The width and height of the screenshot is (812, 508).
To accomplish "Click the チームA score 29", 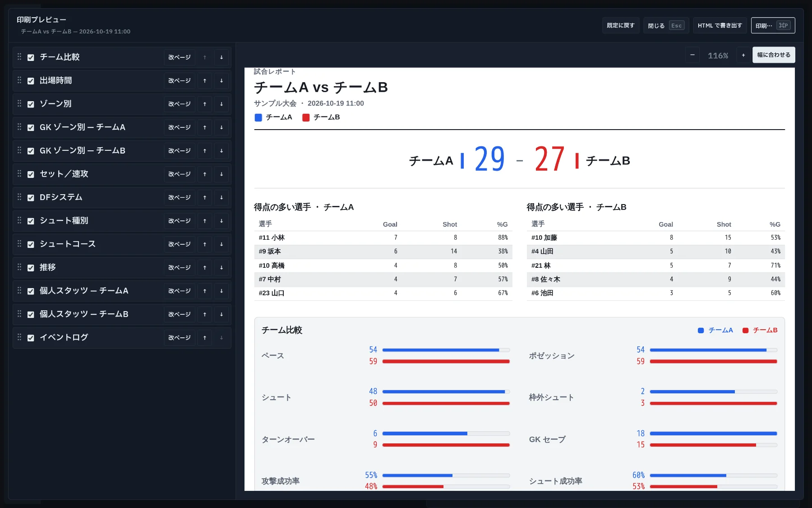I will pos(489,159).
